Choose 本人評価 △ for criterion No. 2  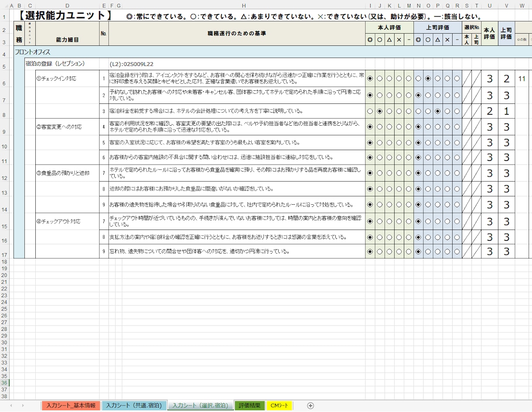pyautogui.click(x=389, y=95)
